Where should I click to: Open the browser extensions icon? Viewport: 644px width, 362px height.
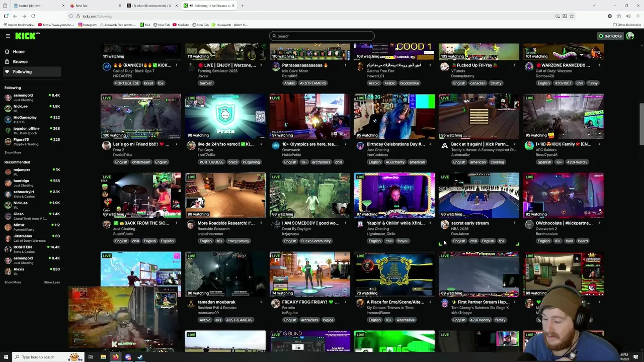[x=619, y=16]
